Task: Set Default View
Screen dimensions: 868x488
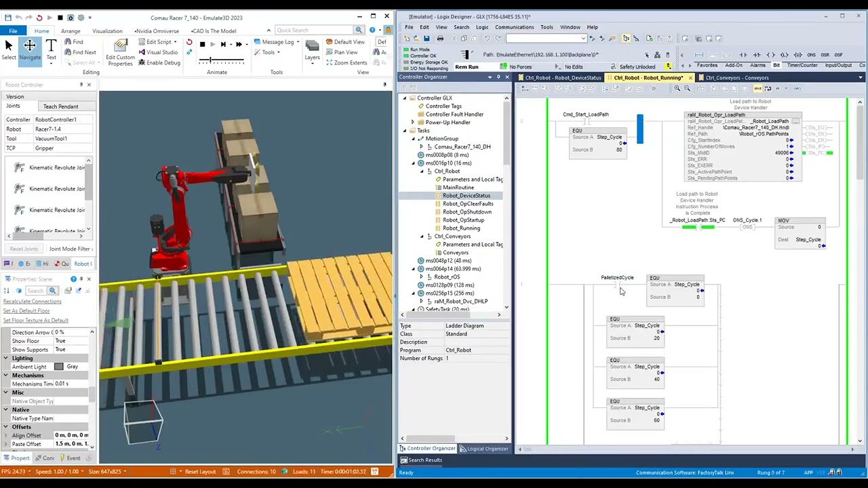Action: [344, 42]
